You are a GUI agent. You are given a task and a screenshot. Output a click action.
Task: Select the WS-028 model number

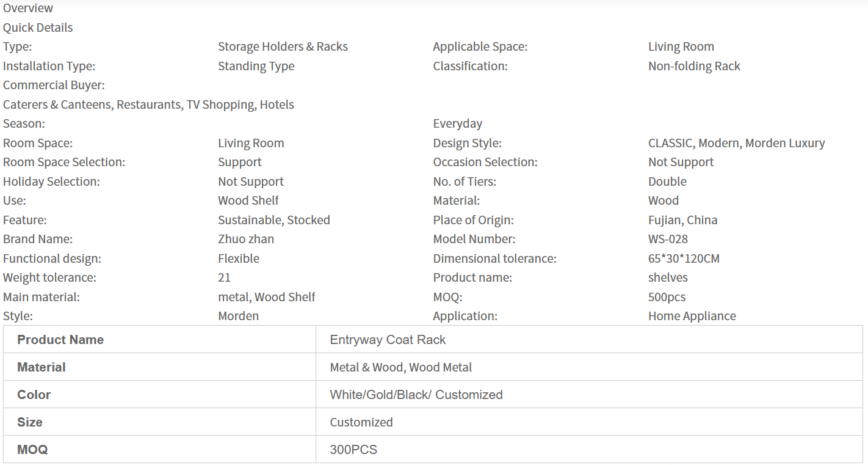tap(668, 239)
